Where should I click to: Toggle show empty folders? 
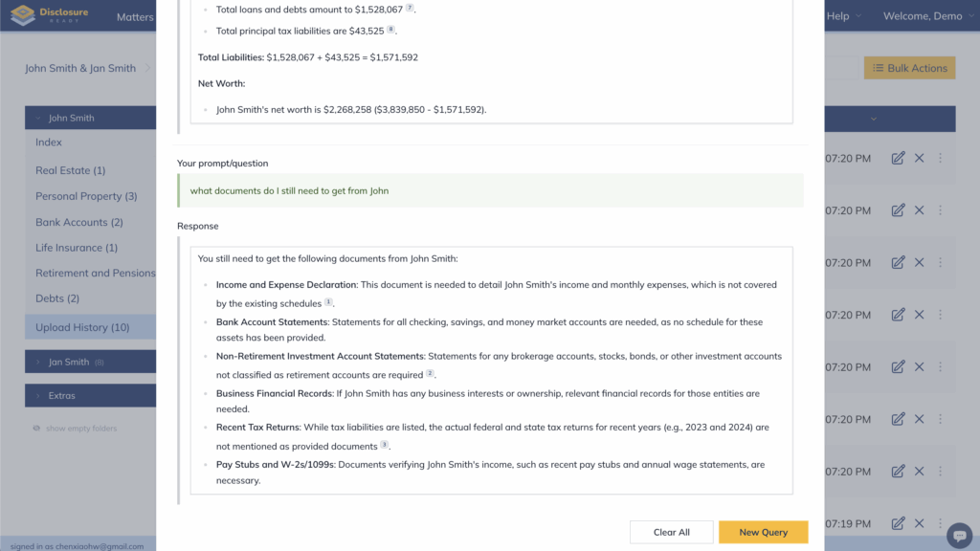coord(75,429)
